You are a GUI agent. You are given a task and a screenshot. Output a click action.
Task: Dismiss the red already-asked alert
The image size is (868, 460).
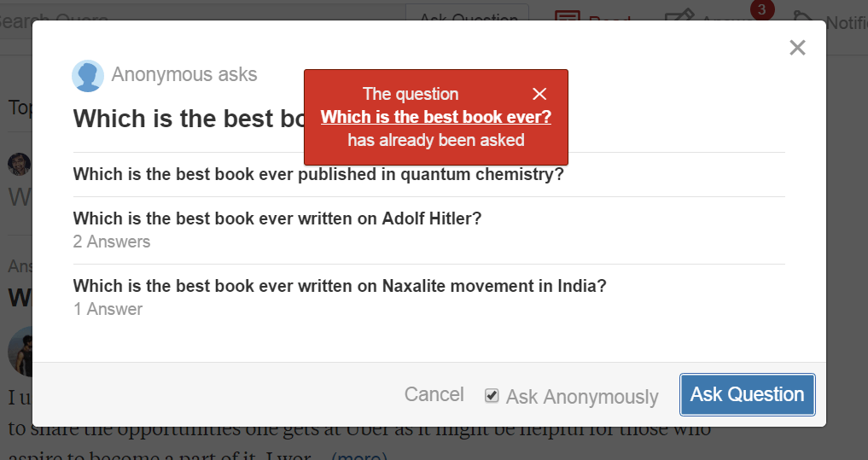click(x=539, y=94)
